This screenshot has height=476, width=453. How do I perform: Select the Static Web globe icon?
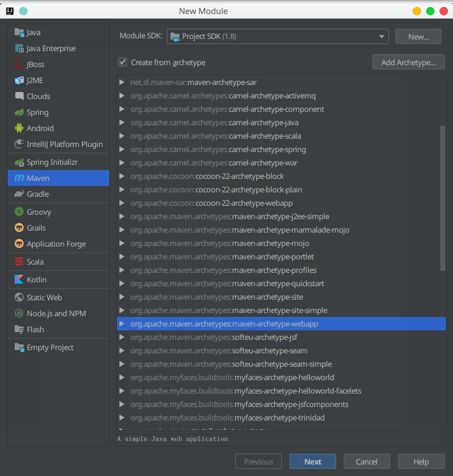(x=19, y=298)
